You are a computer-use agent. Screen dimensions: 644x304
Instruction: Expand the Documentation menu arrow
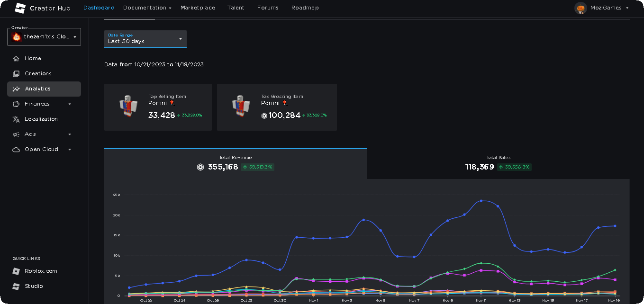click(x=170, y=8)
